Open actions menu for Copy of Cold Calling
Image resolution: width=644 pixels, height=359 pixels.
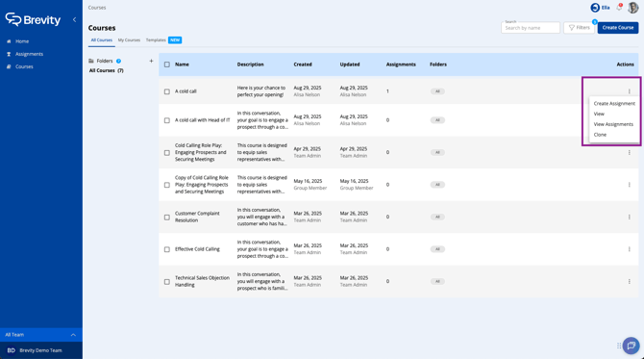click(629, 185)
